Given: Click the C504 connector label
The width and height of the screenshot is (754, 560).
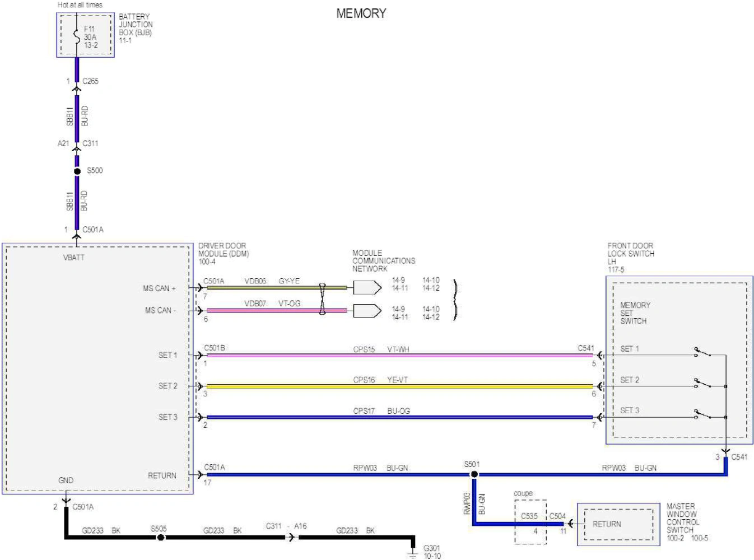Looking at the screenshot, I should (557, 516).
